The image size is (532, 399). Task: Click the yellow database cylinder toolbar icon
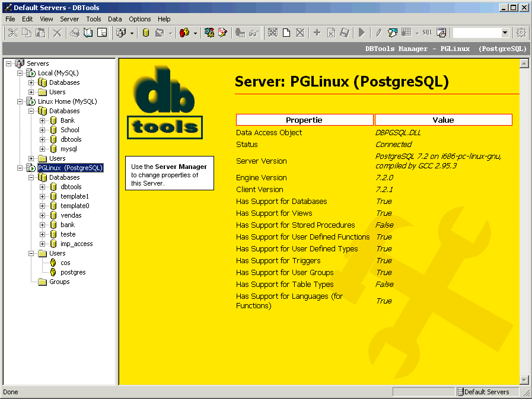click(146, 33)
